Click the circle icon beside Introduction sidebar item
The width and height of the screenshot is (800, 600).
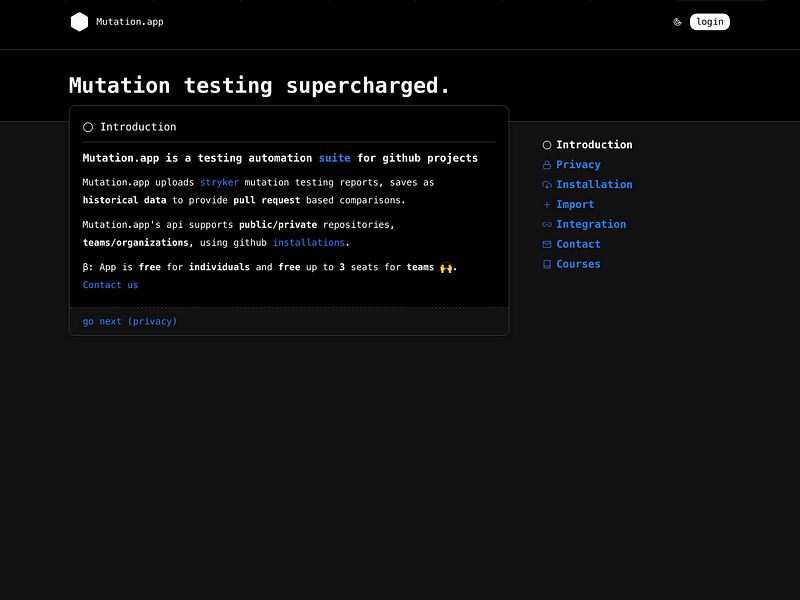pos(547,145)
